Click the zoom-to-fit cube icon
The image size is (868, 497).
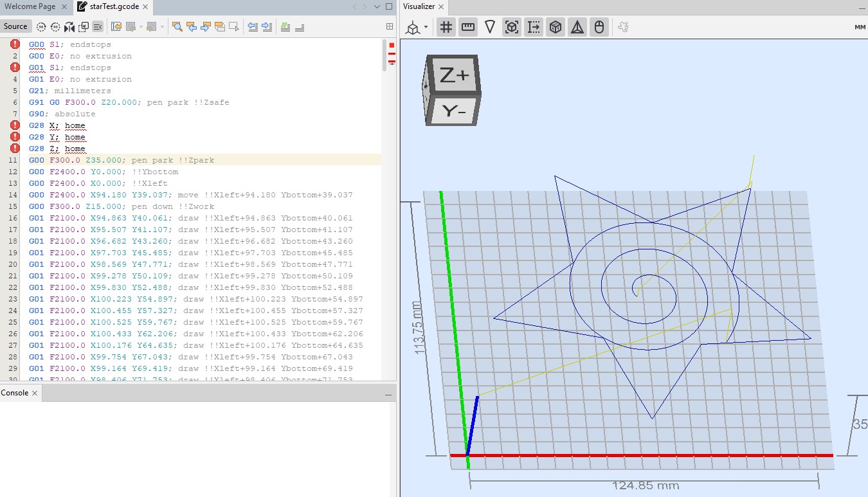(x=511, y=27)
